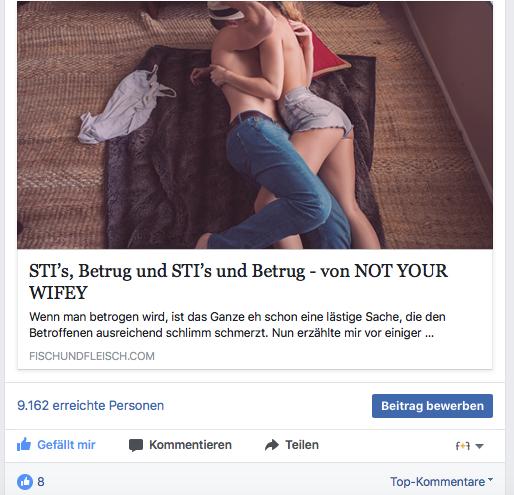This screenshot has height=495, width=514.
Task: Open the post-as page selector arrow
Action: click(x=479, y=446)
